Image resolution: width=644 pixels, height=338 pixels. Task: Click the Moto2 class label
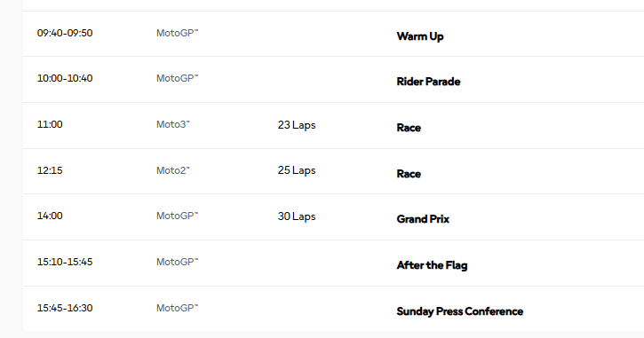(173, 170)
